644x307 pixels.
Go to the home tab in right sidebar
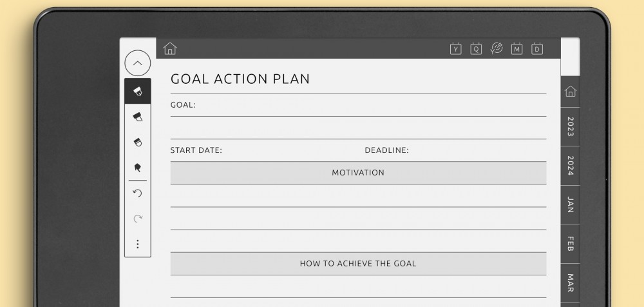570,92
